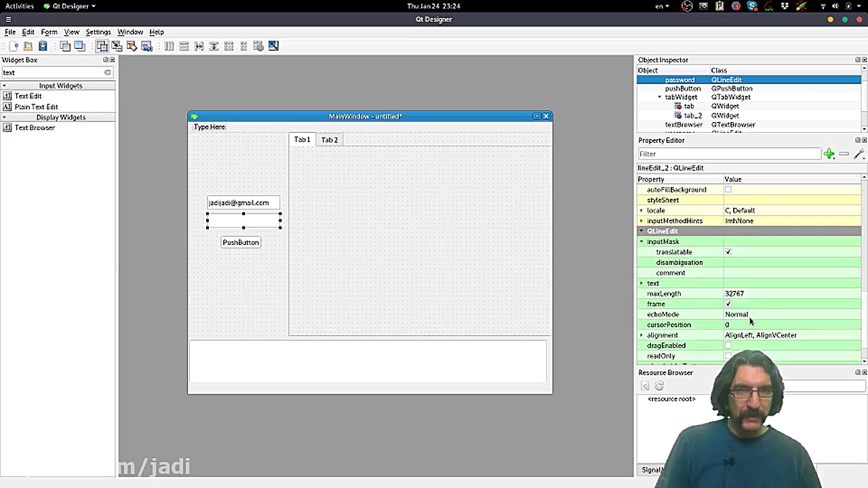Open the Settings menu
The width and height of the screenshot is (868, 488).
pos(98,32)
